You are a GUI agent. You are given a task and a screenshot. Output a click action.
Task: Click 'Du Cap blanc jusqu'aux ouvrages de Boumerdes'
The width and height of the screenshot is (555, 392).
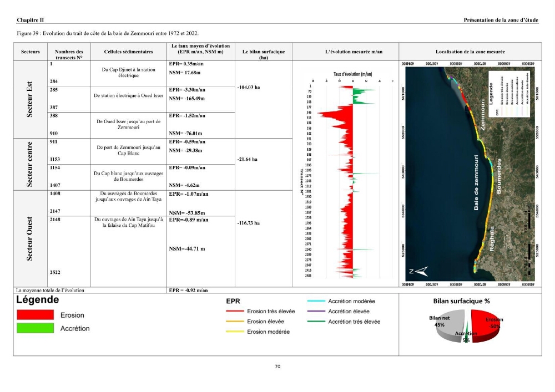point(129,176)
